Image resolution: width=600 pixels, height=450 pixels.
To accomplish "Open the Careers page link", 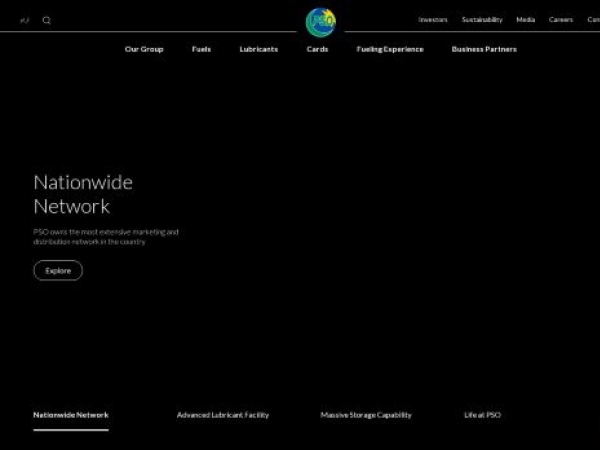I will point(561,20).
